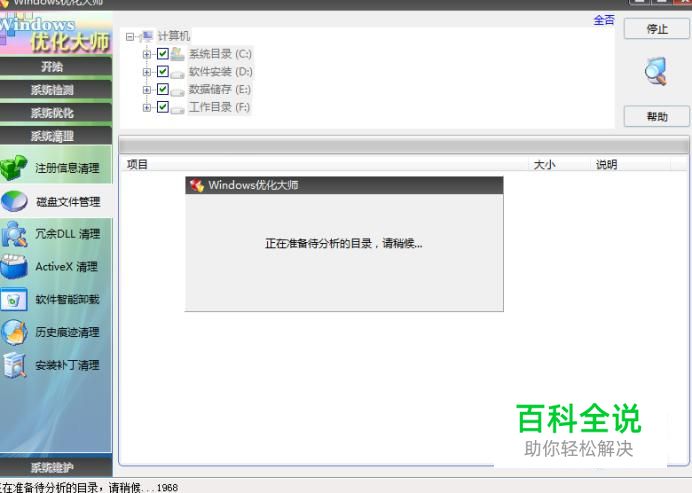Select 系统目录 (C:) tree label
The width and height of the screenshot is (692, 493).
[x=220, y=54]
